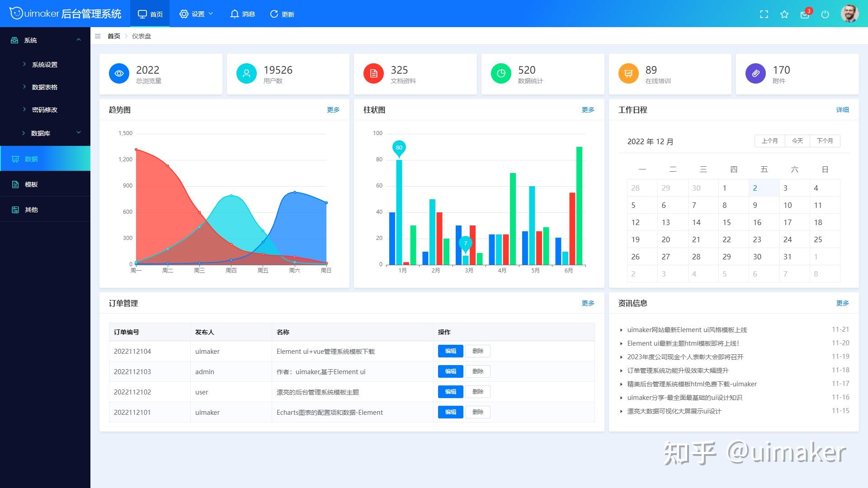Viewport: 868px width, 488px height.
Task: Click the star favorites icon
Action: click(784, 14)
